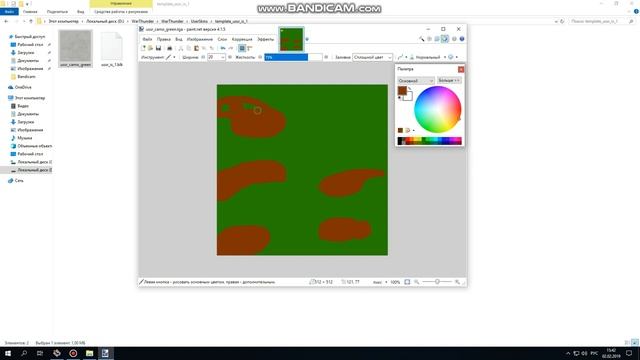Click the Windows Start button
Viewport: 640px width, 360px height.
(8, 353)
